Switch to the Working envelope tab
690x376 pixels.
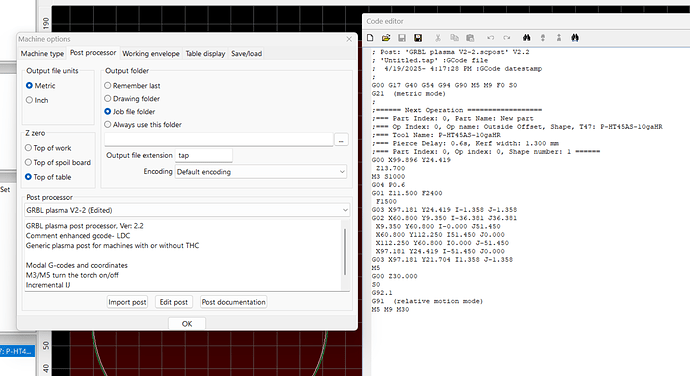pyautogui.click(x=151, y=53)
